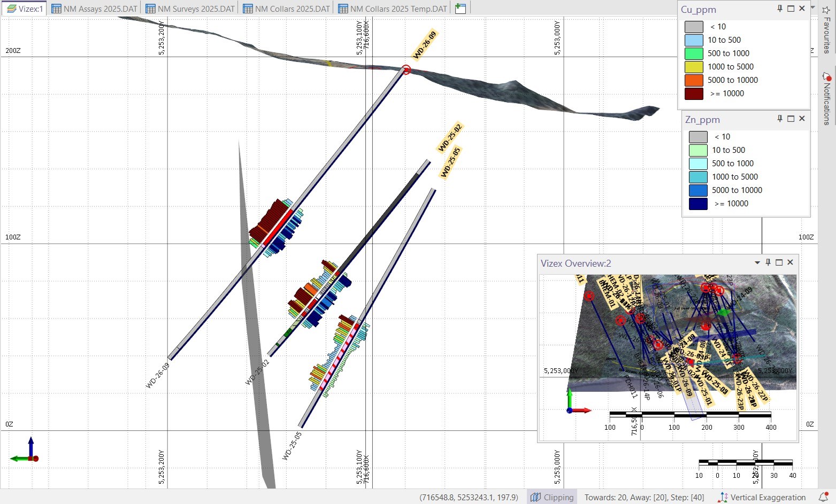Close the Vizex Overview:2 panel
The height and width of the screenshot is (504, 836).
(790, 262)
